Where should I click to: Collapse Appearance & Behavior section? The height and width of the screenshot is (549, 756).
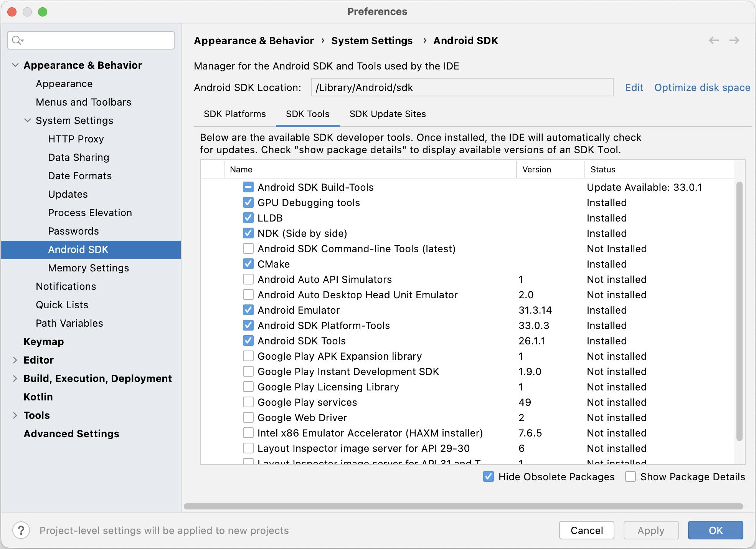(15, 65)
